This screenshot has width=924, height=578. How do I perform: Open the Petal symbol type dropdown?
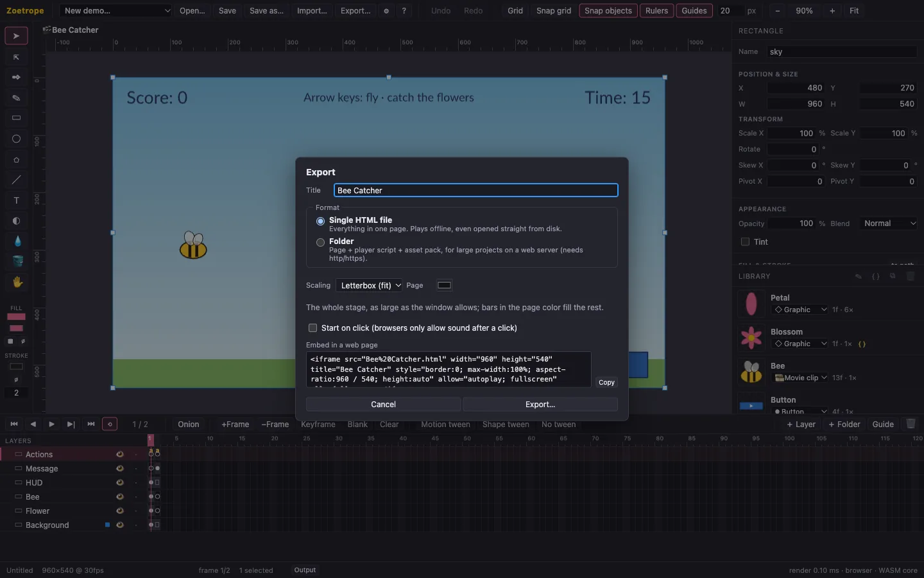coord(800,310)
